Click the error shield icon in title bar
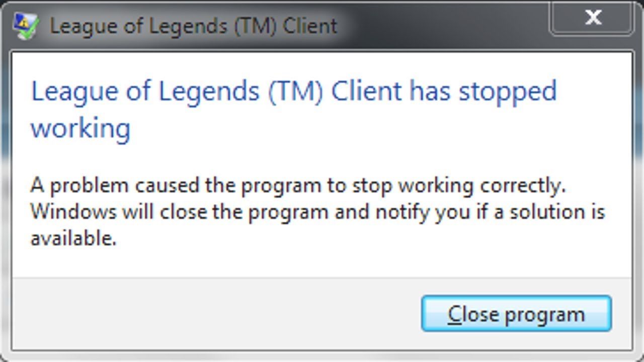 [x=26, y=26]
